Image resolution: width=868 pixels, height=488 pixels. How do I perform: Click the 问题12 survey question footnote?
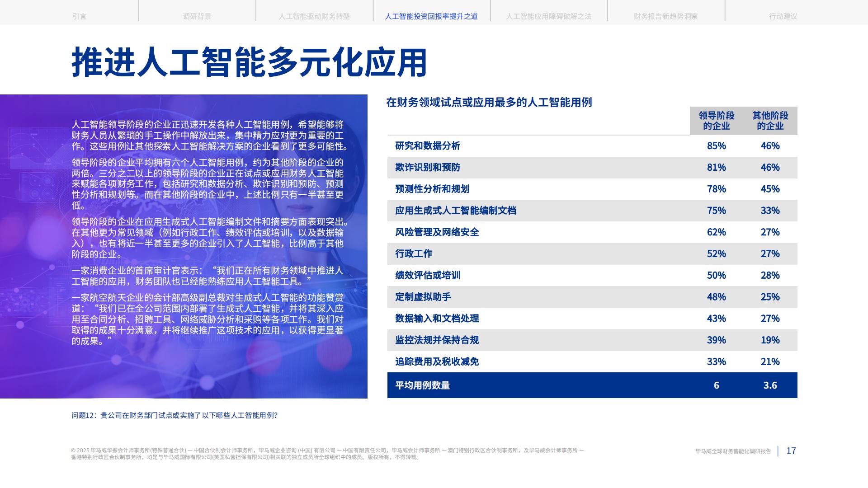click(175, 415)
